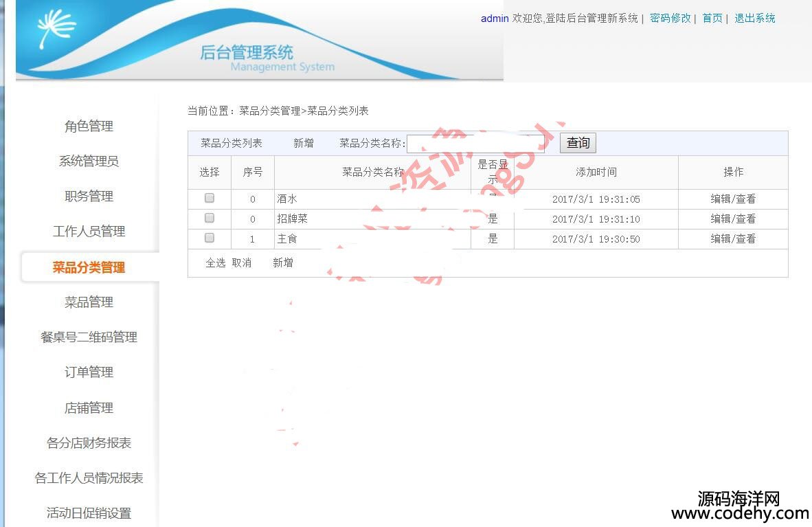The width and height of the screenshot is (812, 527).
Task: Click 全选 below the table
Action: coord(216,262)
